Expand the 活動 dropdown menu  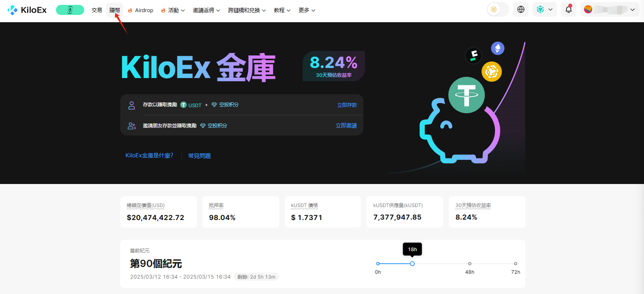[173, 11]
